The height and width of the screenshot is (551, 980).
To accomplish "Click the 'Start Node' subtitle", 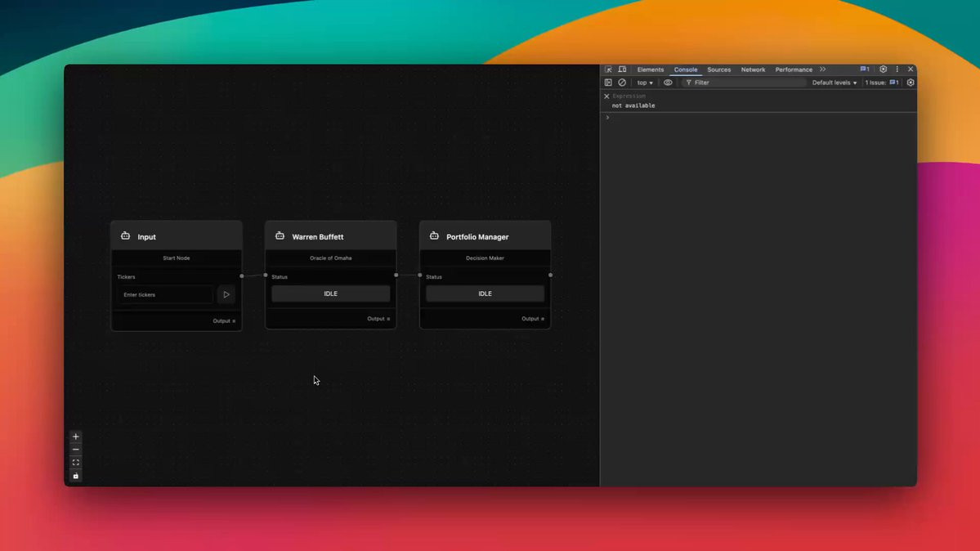I will coord(177,258).
